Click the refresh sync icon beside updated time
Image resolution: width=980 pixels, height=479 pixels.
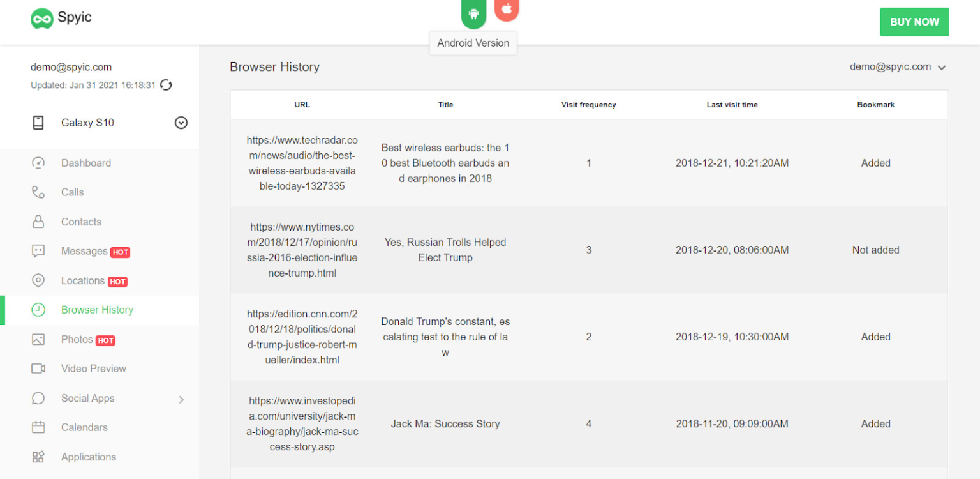pos(166,85)
